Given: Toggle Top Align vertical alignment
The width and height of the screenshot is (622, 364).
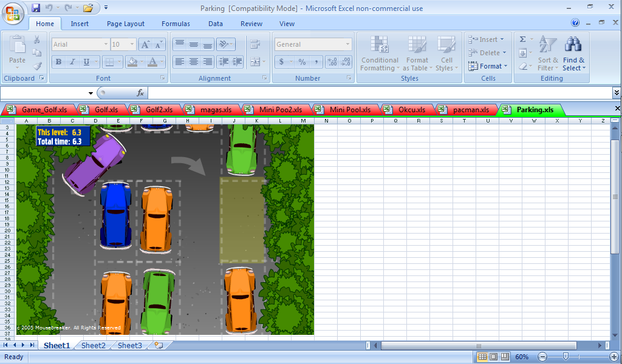Looking at the screenshot, I should click(x=180, y=44).
